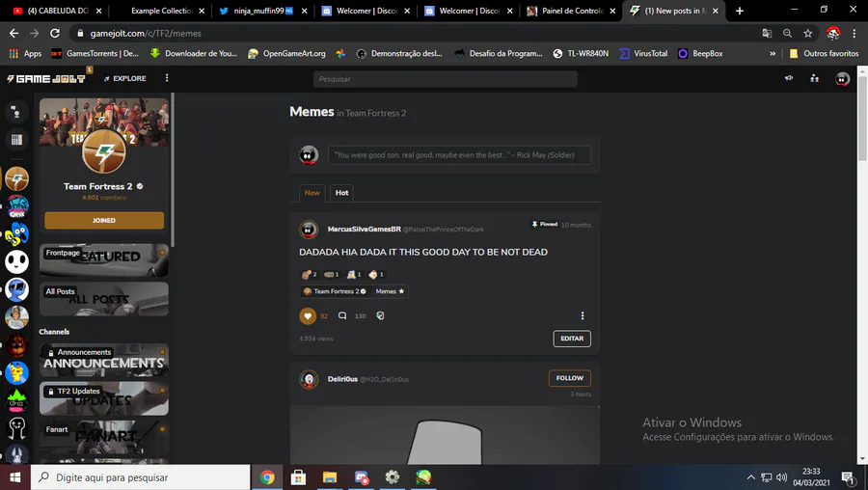This screenshot has width=868, height=490.
Task: Select the Team Fortress 2 community sidebar icon
Action: coord(16,178)
